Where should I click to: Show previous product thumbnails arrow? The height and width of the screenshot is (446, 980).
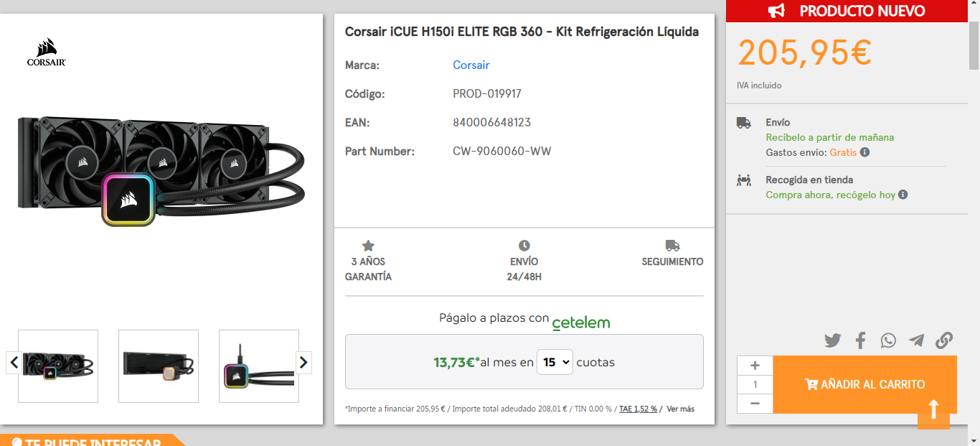pos(14,363)
